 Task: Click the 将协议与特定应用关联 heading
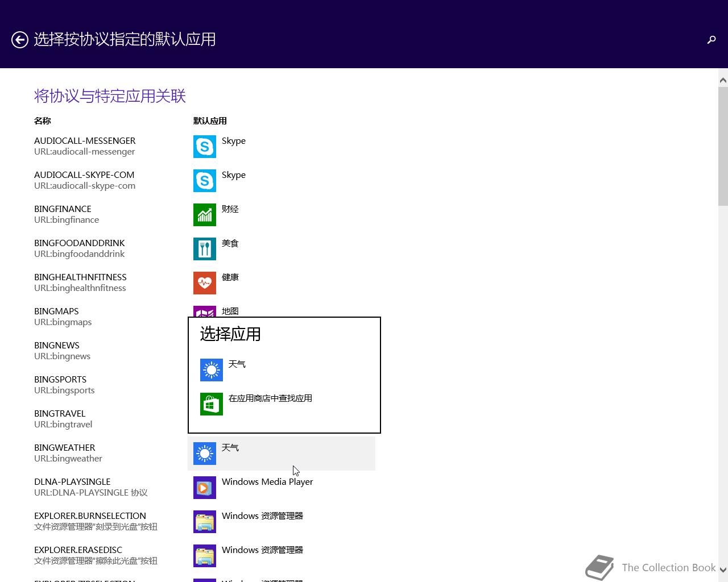coord(110,96)
